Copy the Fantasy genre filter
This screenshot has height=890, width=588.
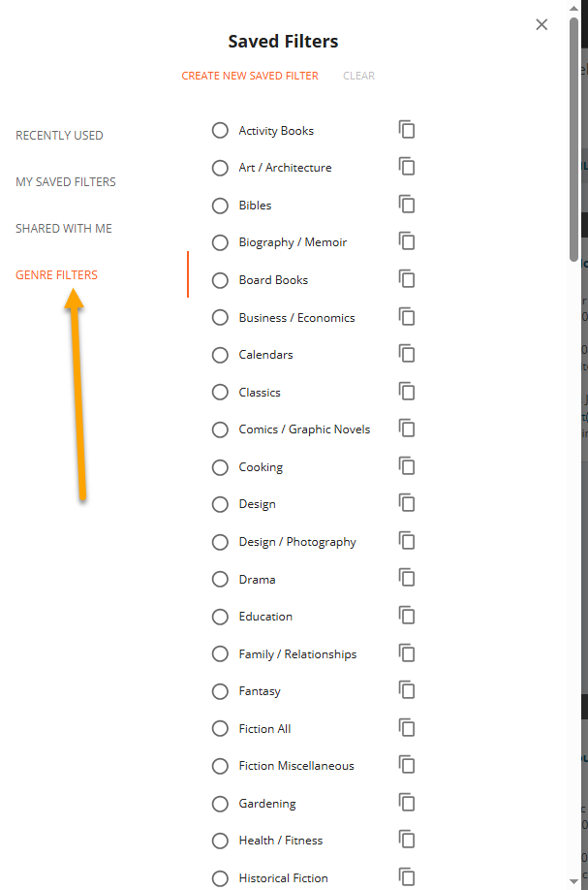tap(407, 691)
